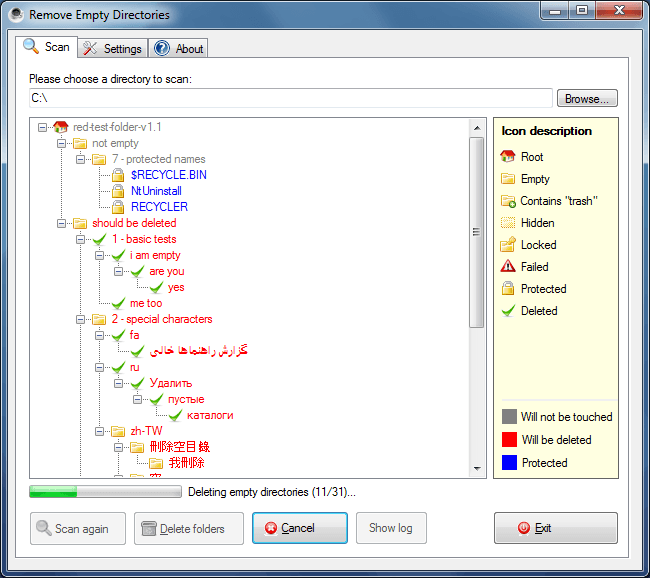Click the checkmark icon beside 'fa'

pyautogui.click(x=118, y=335)
